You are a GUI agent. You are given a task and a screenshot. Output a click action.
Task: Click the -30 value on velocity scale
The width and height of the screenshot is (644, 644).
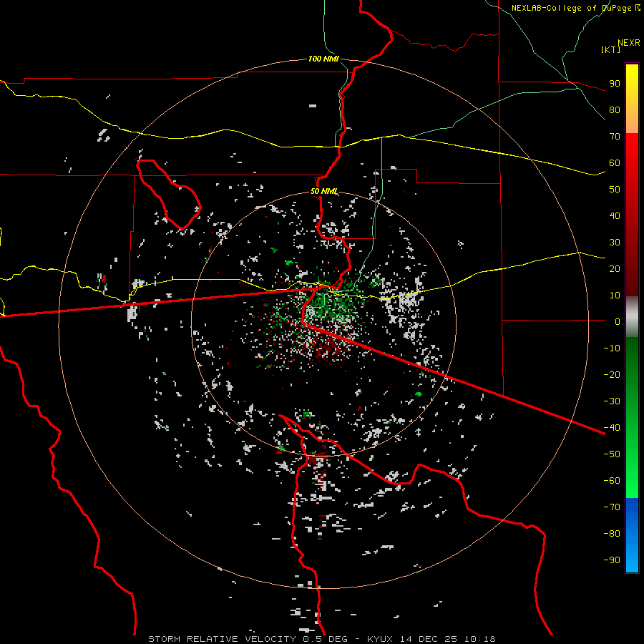612,401
